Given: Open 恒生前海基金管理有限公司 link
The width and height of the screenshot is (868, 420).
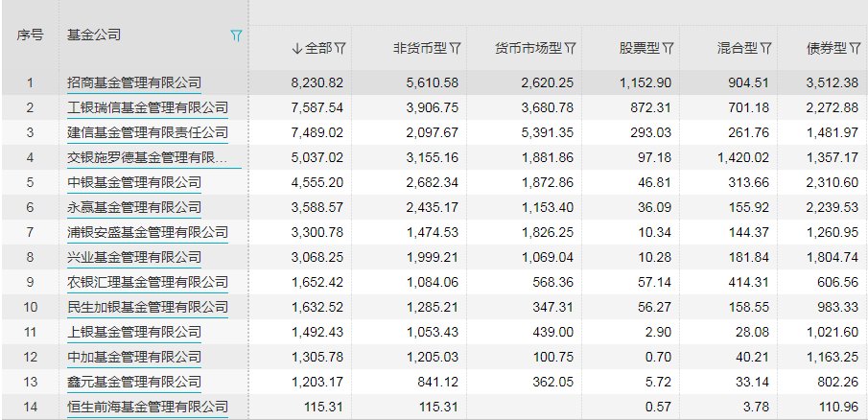Looking at the screenshot, I should coord(148,407).
